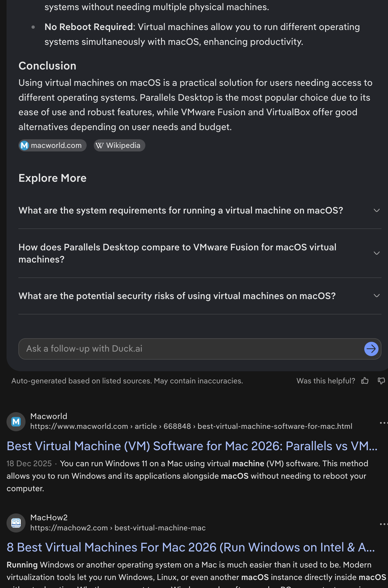Open more options for Macworld result
This screenshot has height=588, width=388.
coord(383,423)
